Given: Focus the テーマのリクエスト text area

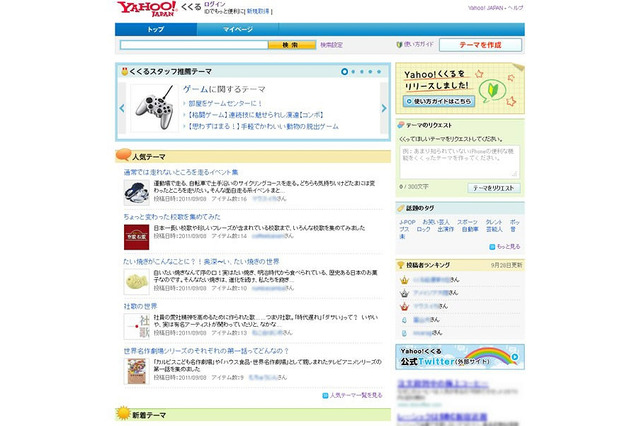Looking at the screenshot, I should point(460,162).
